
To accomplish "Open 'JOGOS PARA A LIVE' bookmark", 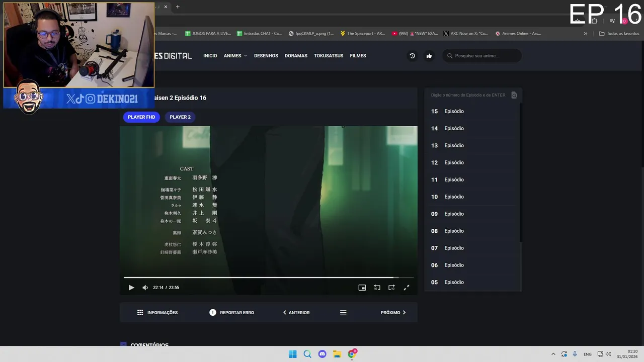I will [x=208, y=34].
